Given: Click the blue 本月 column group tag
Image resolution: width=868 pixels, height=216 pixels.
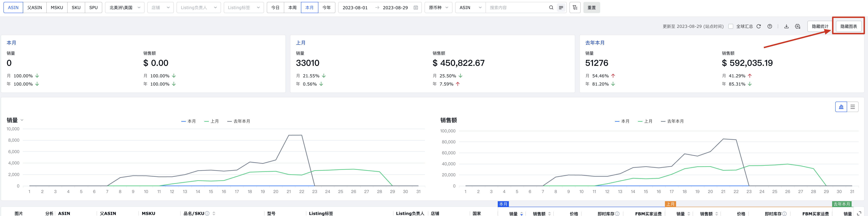Looking at the screenshot, I should point(503,204).
